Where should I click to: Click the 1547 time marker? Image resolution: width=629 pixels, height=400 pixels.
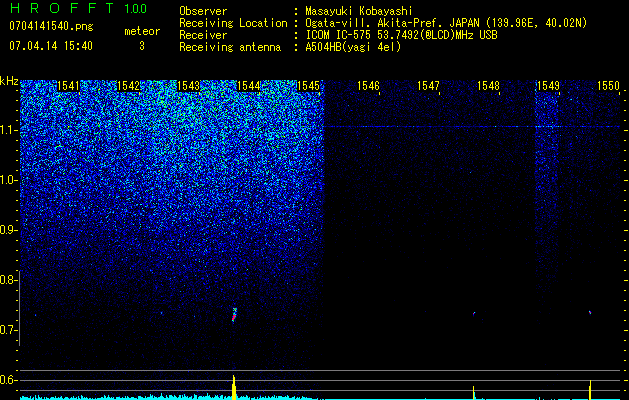(428, 86)
